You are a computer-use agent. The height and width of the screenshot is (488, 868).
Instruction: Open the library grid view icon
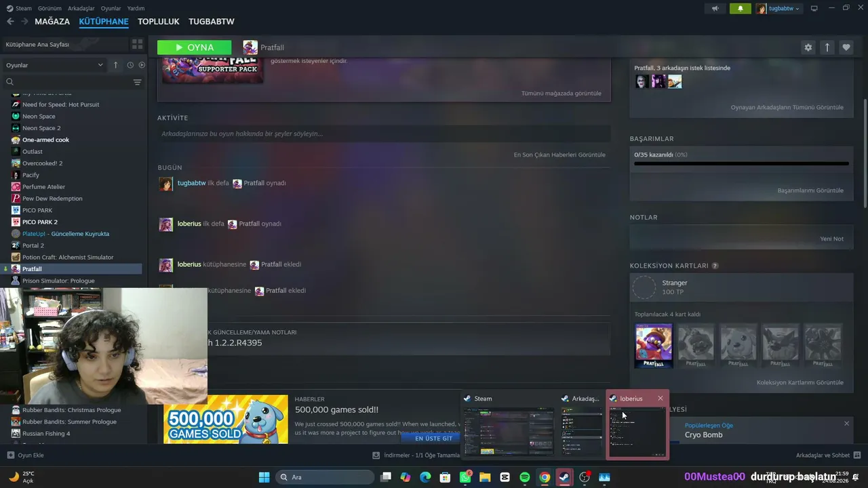point(137,44)
